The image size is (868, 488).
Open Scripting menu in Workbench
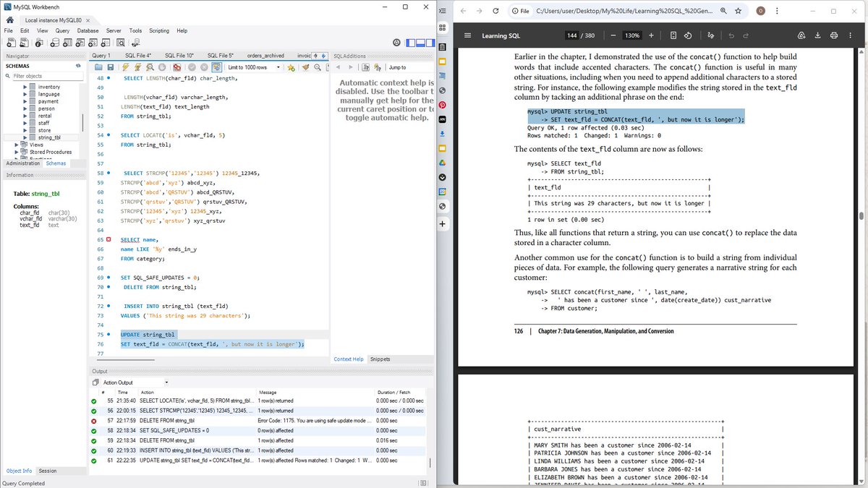159,31
